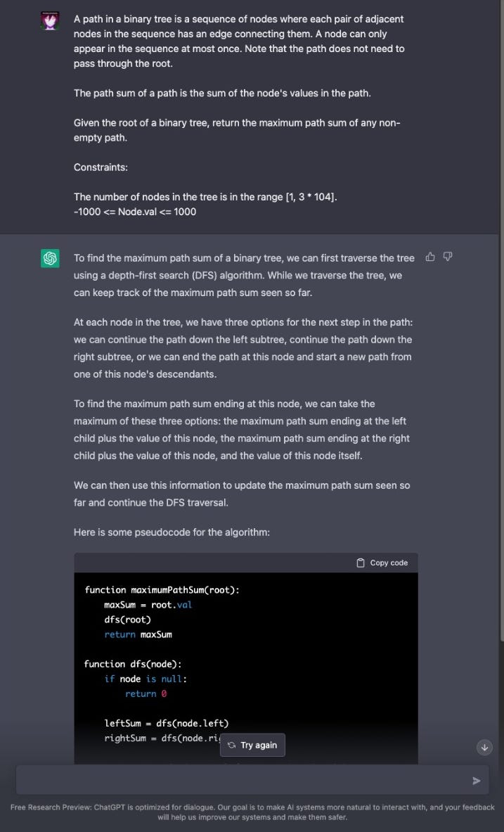This screenshot has height=832, width=504.
Task: Click the Free Research Preview footer text
Action: click(x=252, y=812)
